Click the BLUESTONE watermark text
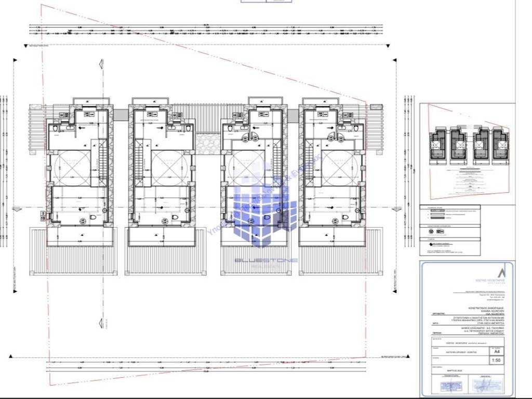Image resolution: width=532 pixels, height=399 pixels. (266, 260)
